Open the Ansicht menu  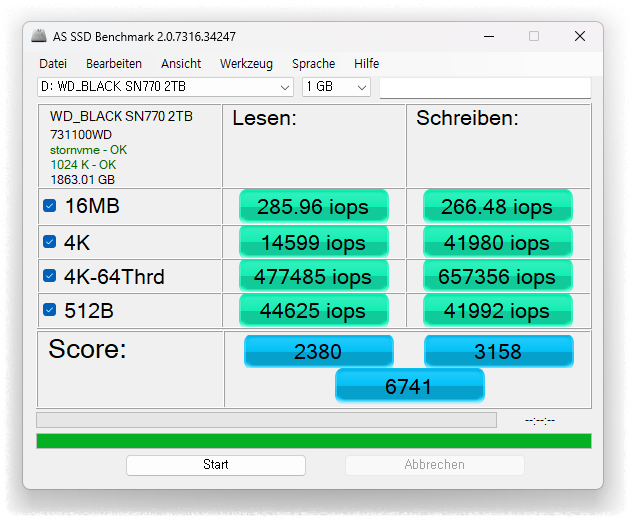pyautogui.click(x=181, y=64)
